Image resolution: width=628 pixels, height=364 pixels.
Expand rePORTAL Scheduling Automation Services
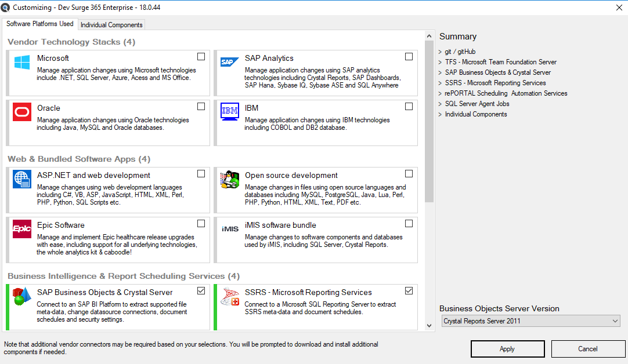click(x=440, y=93)
